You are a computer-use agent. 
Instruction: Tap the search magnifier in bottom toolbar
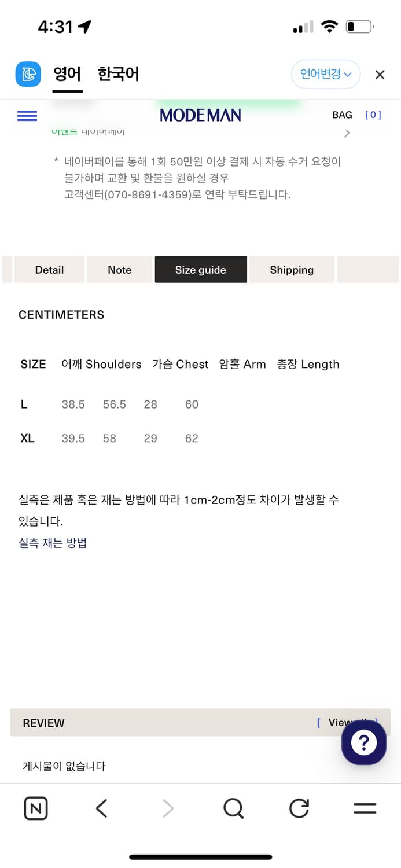click(x=233, y=808)
